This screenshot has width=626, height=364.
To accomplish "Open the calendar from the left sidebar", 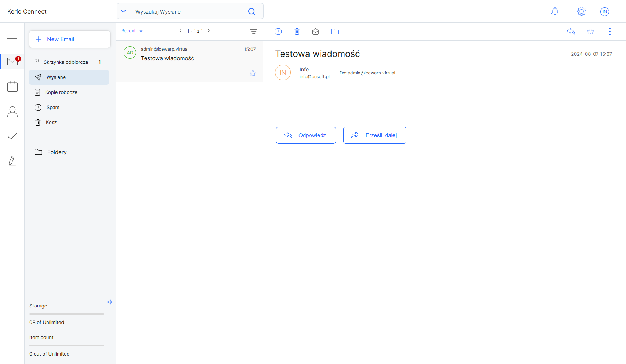I will pos(12,87).
